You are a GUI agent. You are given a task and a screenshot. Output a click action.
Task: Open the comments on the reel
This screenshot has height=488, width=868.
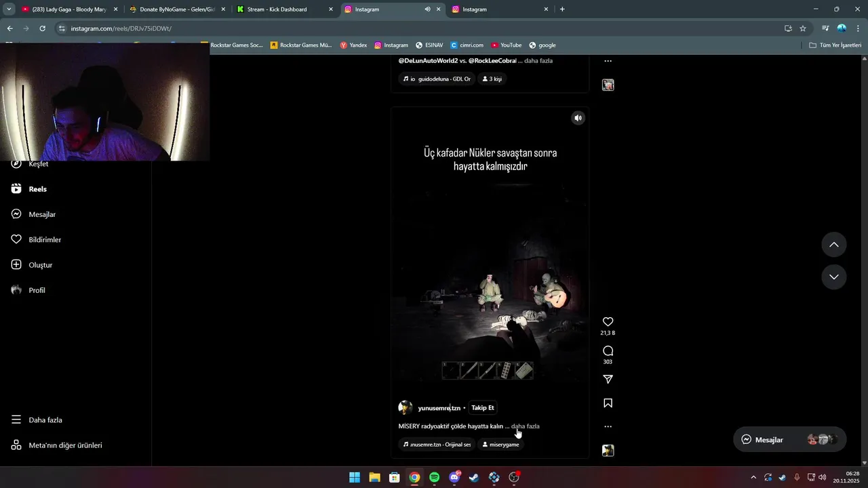(608, 350)
